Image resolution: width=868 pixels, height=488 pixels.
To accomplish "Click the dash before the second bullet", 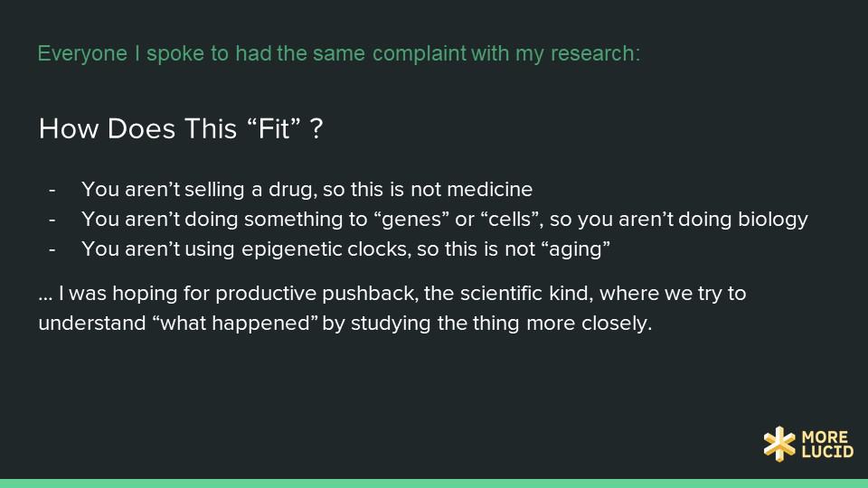I will coord(52,220).
